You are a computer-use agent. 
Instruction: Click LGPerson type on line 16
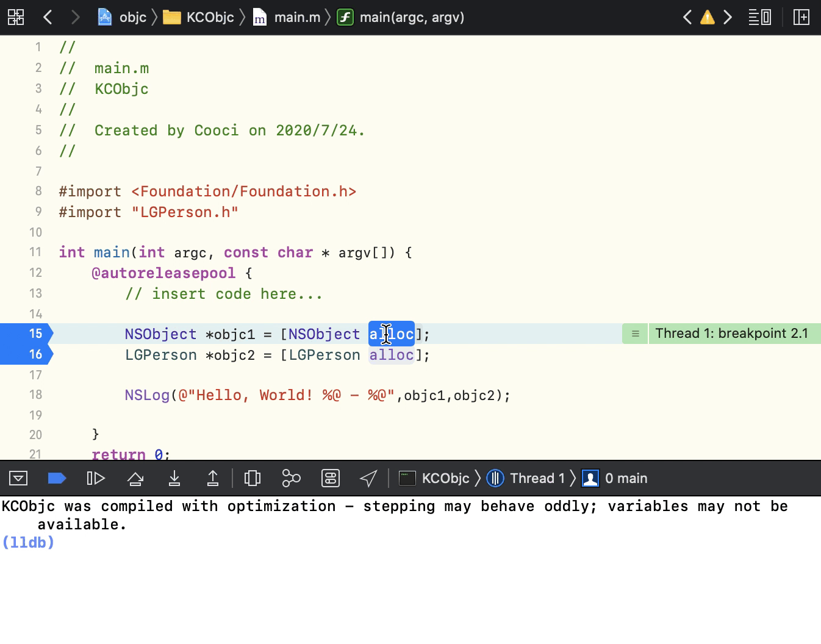point(161,355)
